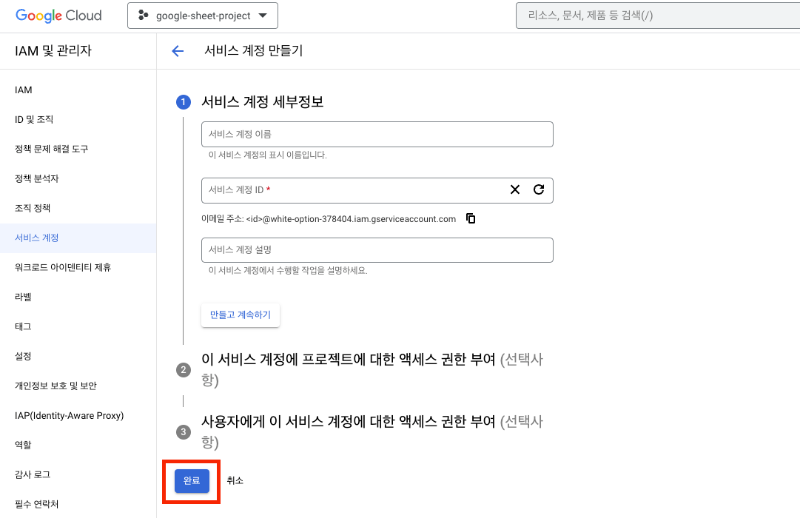Screen dimensions: 800x518
Task: Expand step 3 user access section
Action: [x=372, y=432]
